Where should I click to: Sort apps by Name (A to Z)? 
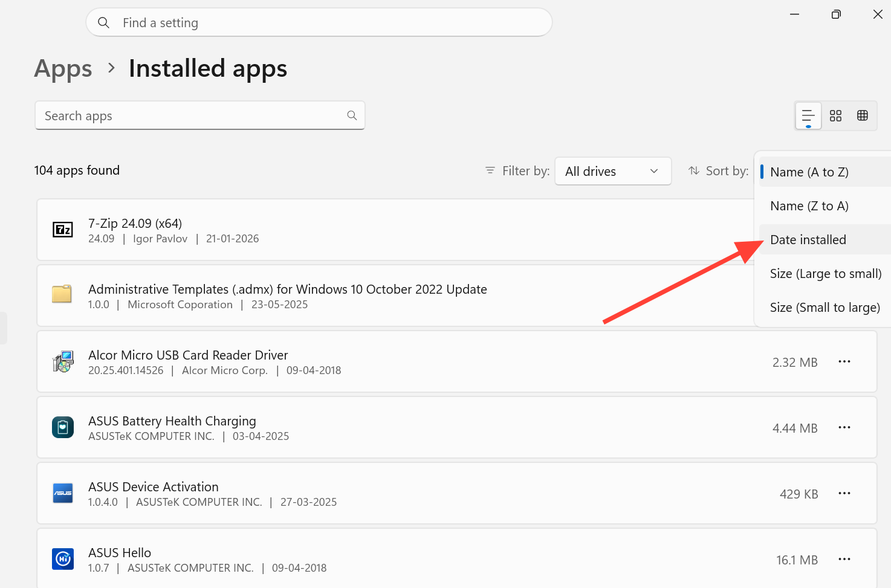(x=825, y=172)
